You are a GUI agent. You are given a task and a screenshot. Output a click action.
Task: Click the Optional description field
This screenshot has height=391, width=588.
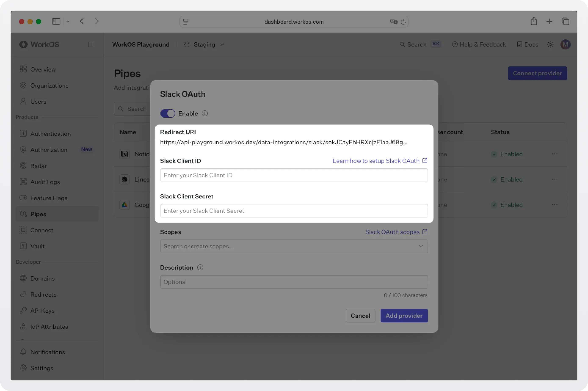[294, 282]
